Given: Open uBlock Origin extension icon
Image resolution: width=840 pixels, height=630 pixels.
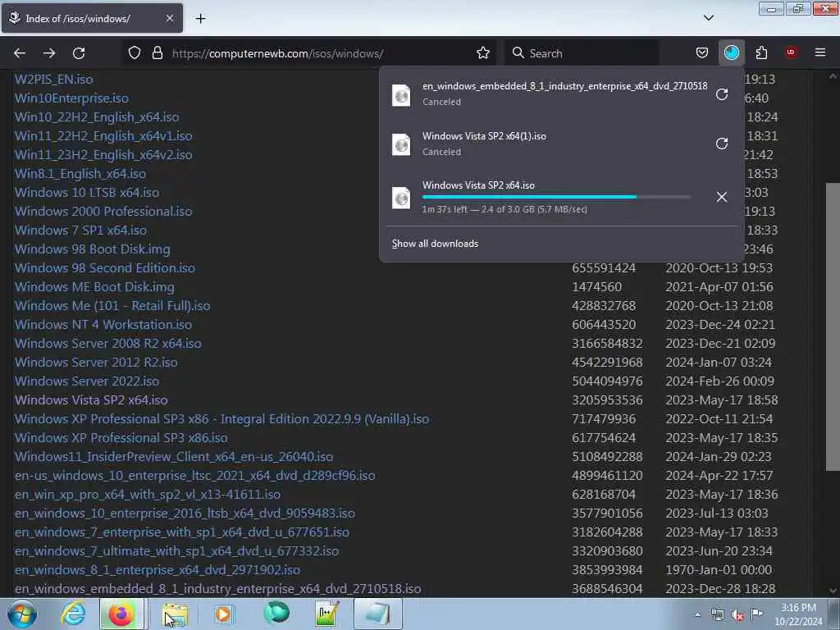Looking at the screenshot, I should click(x=791, y=52).
